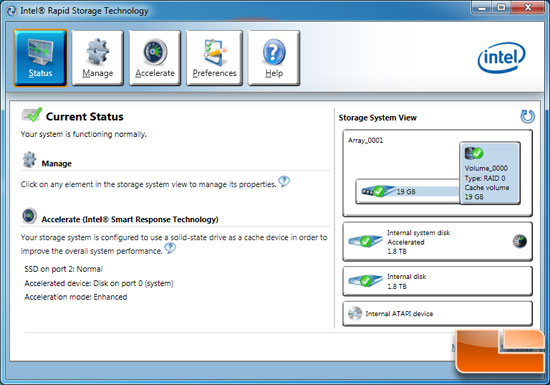
Task: Select the Internal ATAPI device
Action: click(437, 313)
